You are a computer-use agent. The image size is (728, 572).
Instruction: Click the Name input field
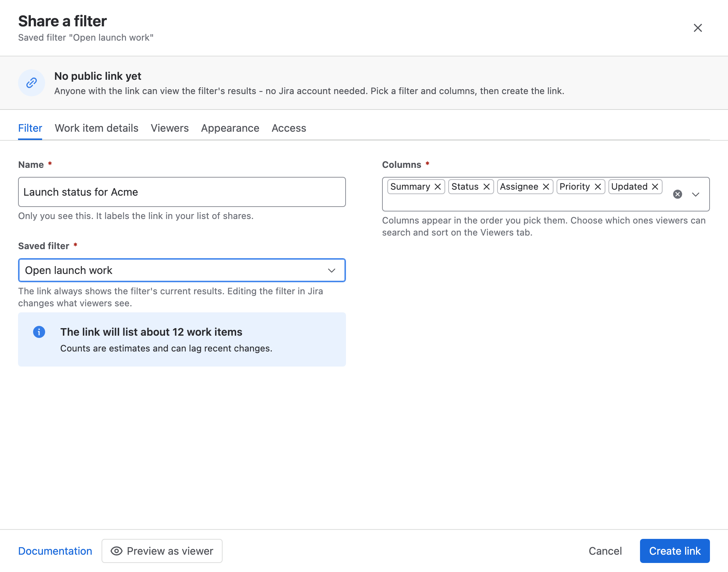182,192
